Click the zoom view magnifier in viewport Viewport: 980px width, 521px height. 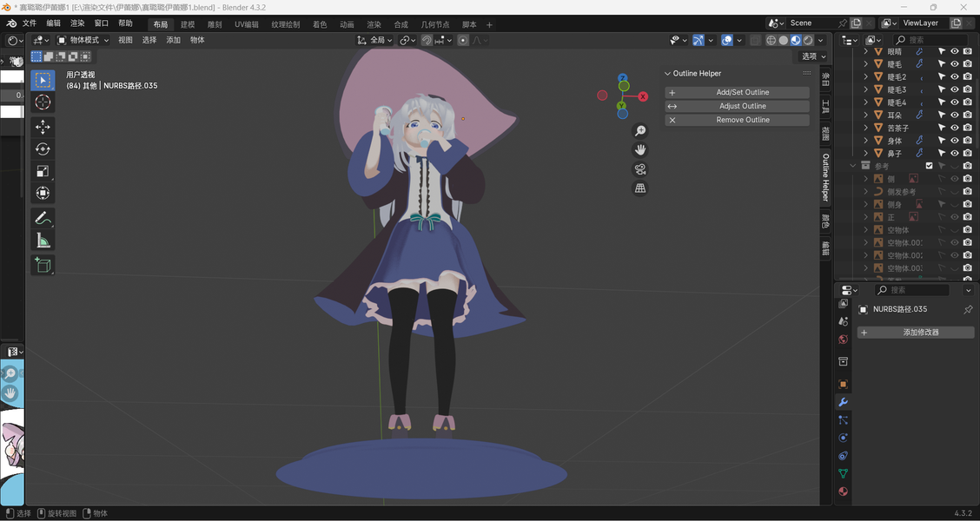point(640,130)
